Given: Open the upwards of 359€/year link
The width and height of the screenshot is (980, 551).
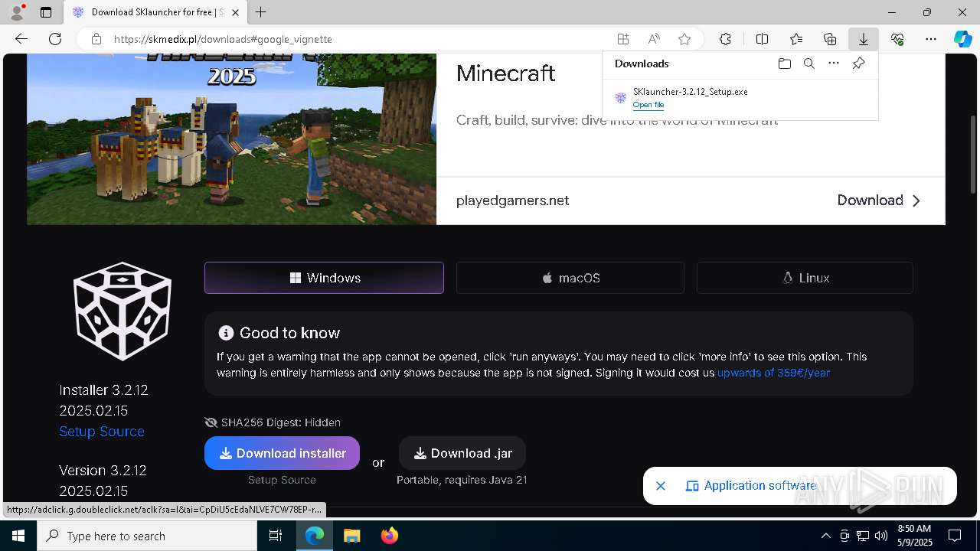Looking at the screenshot, I should [773, 373].
